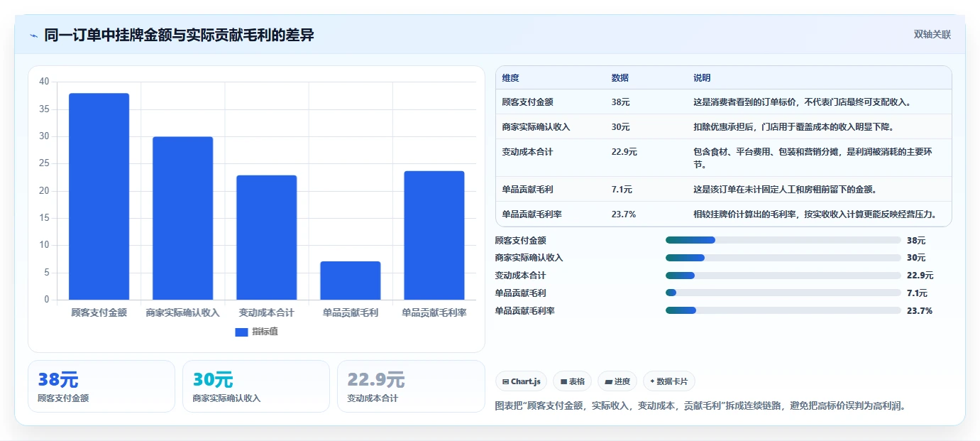Click the 变动成本合计 progress bar
This screenshot has width=980, height=441.
pyautogui.click(x=783, y=276)
